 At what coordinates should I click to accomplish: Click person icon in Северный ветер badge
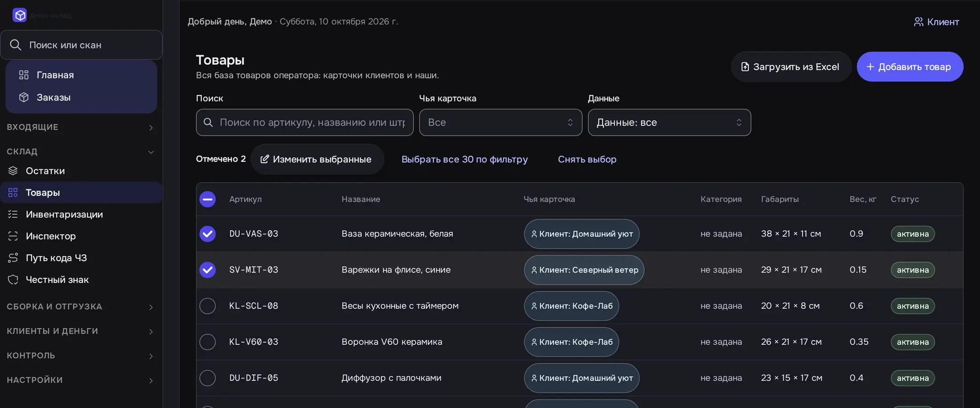click(x=534, y=270)
